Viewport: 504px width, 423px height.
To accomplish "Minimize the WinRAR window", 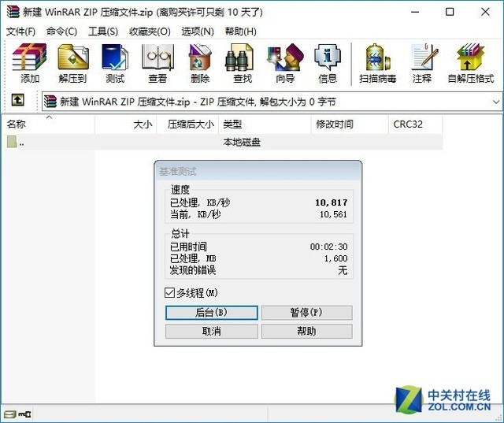I will 415,13.
